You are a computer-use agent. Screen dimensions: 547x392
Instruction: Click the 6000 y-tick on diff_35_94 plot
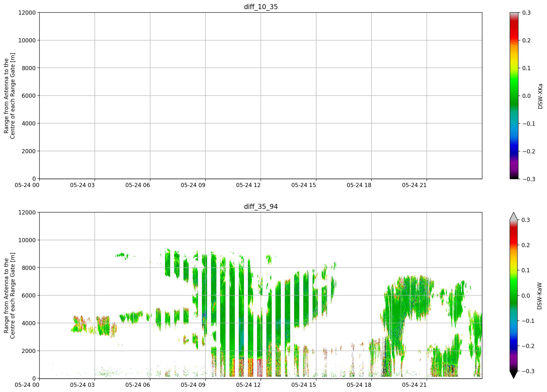(x=29, y=295)
